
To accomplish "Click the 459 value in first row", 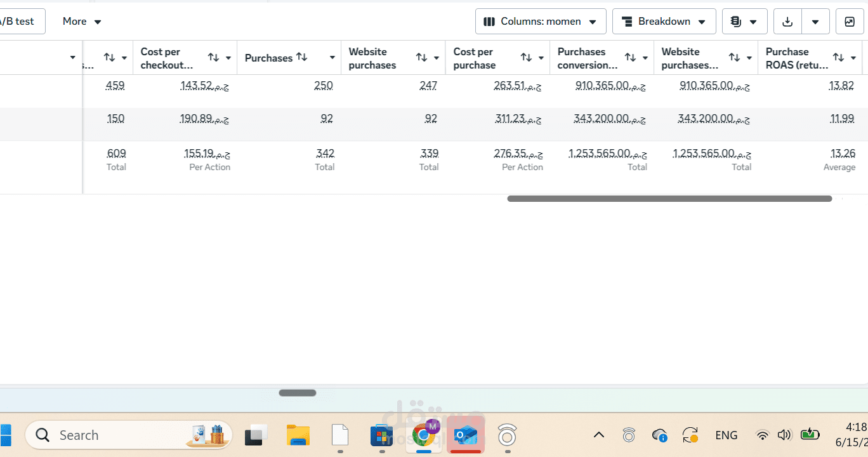I will click(115, 86).
